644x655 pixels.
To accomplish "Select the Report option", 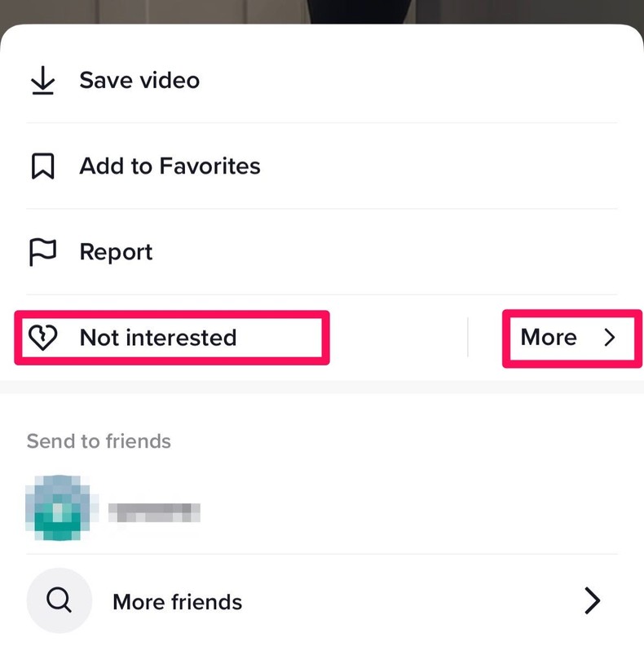I will (115, 251).
